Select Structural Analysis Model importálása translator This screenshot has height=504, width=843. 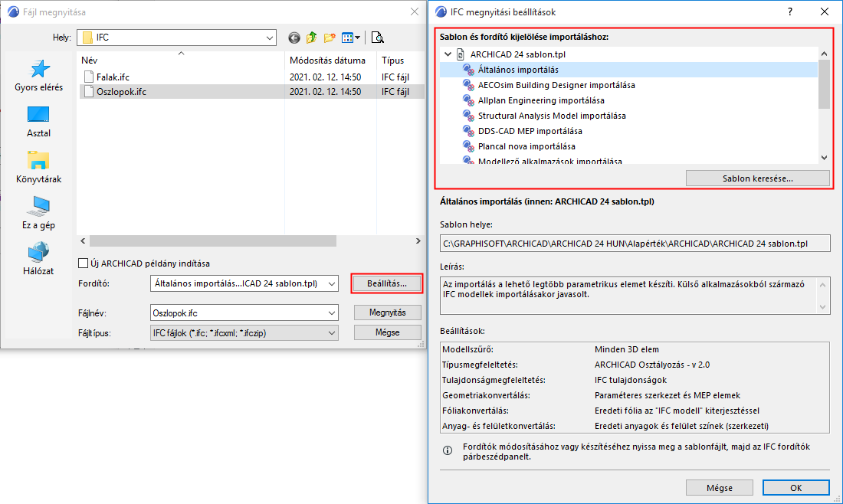click(552, 116)
